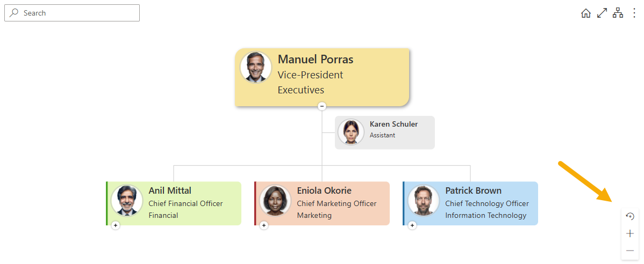Click Eniola Okorie's profile photo
The image size is (644, 264).
point(275,201)
